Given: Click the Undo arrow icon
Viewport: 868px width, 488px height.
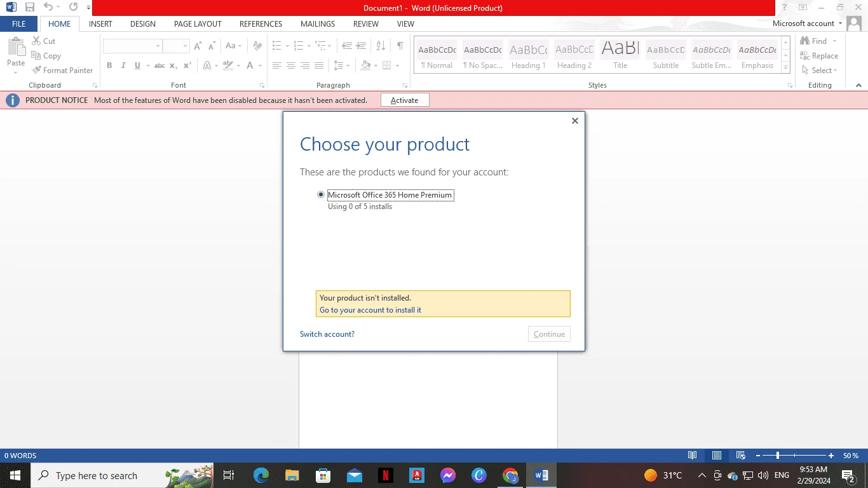Looking at the screenshot, I should (x=48, y=8).
